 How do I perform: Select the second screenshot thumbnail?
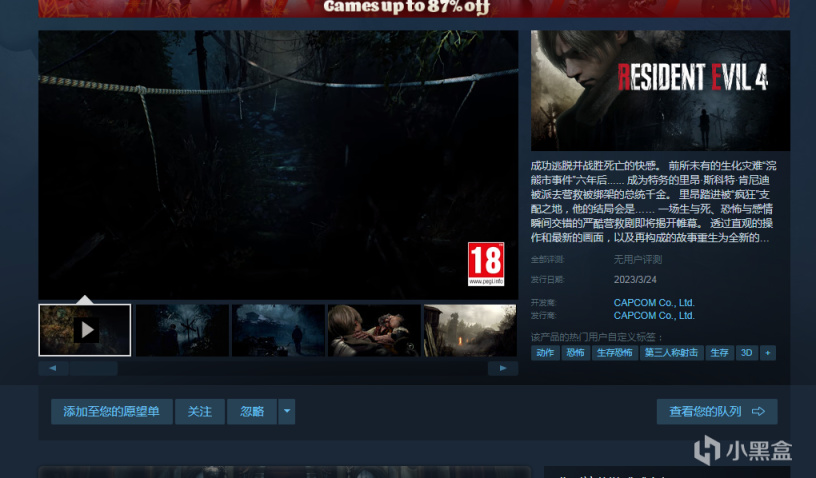(x=182, y=330)
